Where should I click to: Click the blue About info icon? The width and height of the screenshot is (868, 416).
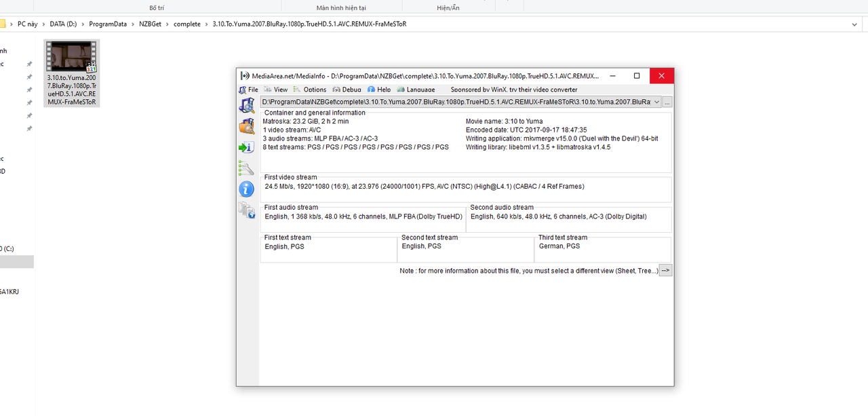247,189
